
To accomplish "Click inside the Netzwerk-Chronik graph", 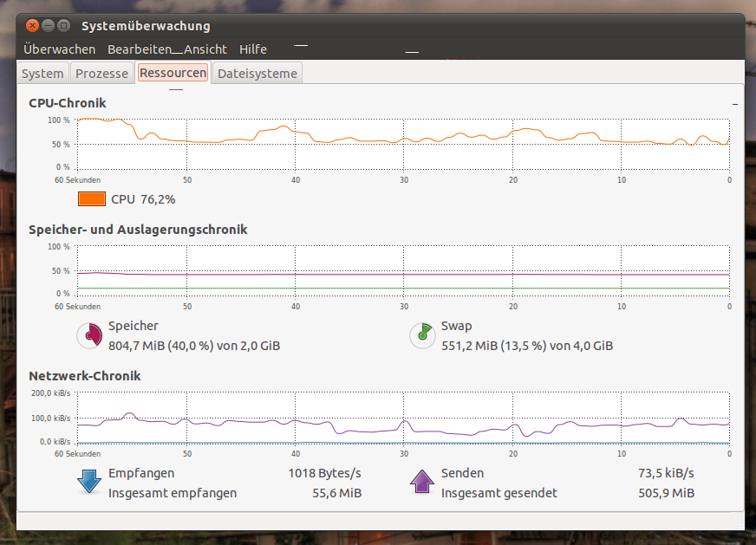I will click(x=403, y=418).
